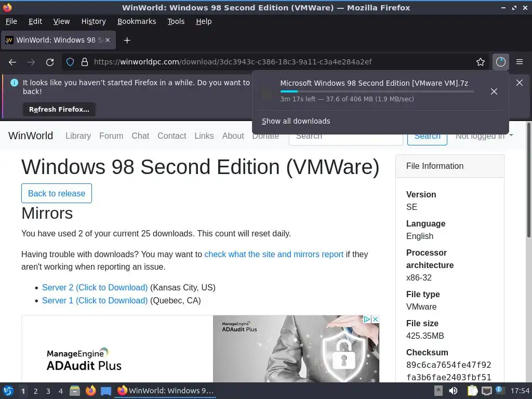Click in the site search input field

click(345, 139)
